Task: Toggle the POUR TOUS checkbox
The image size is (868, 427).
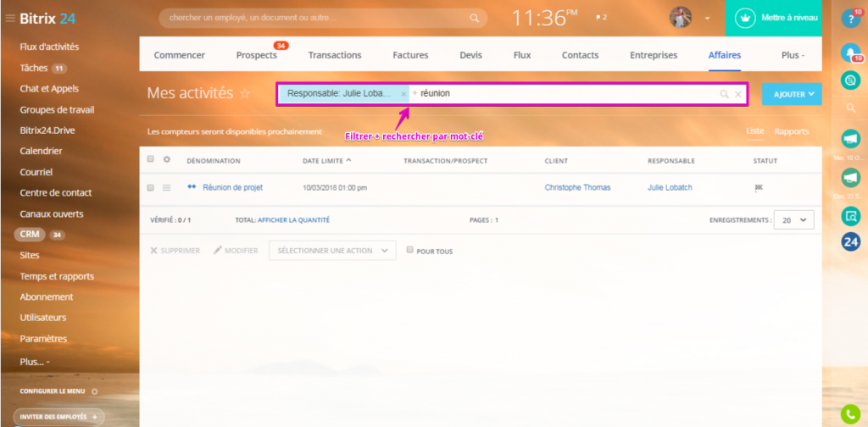Action: 410,250
